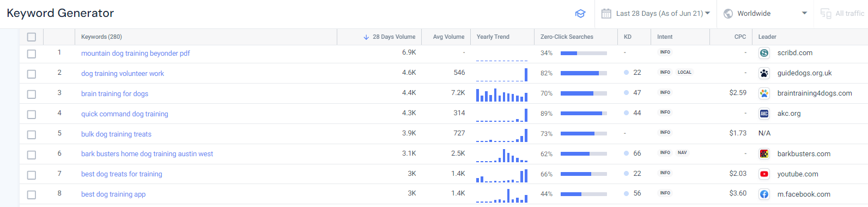Image resolution: width=868 pixels, height=207 pixels.
Task: Click KD dot for best dog training app
Action: pyautogui.click(x=626, y=193)
